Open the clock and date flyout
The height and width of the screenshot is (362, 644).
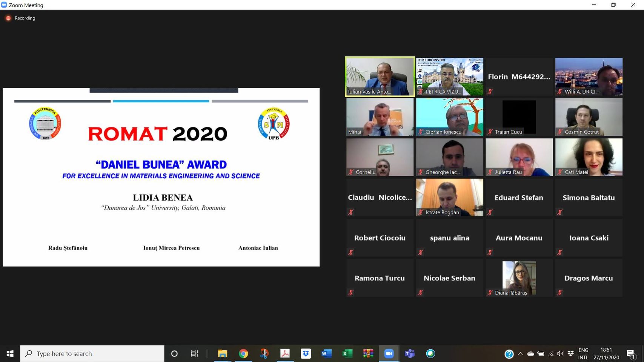point(606,354)
